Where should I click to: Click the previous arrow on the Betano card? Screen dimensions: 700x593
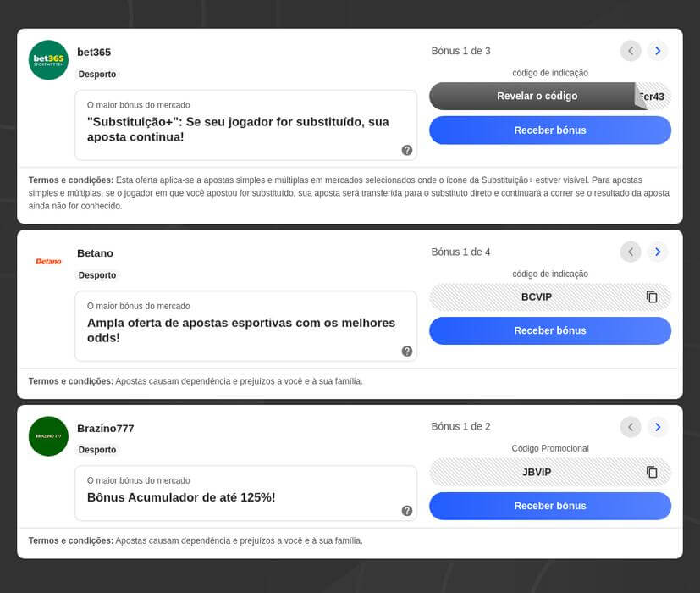(631, 252)
